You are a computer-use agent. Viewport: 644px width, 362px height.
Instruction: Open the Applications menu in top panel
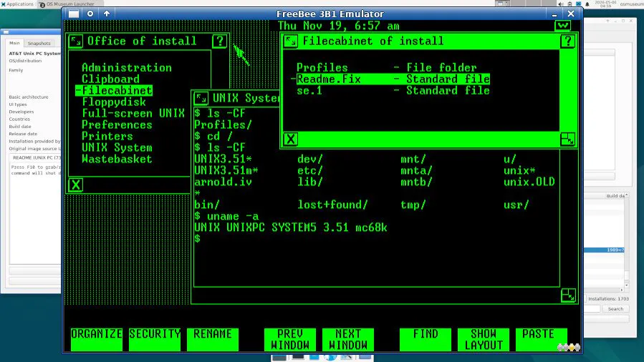point(17,4)
